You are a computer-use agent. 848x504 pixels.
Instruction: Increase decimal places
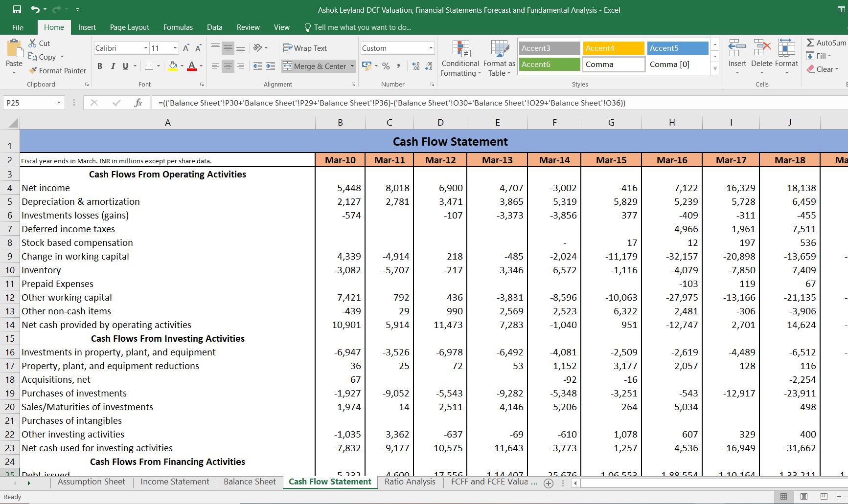tap(416, 66)
